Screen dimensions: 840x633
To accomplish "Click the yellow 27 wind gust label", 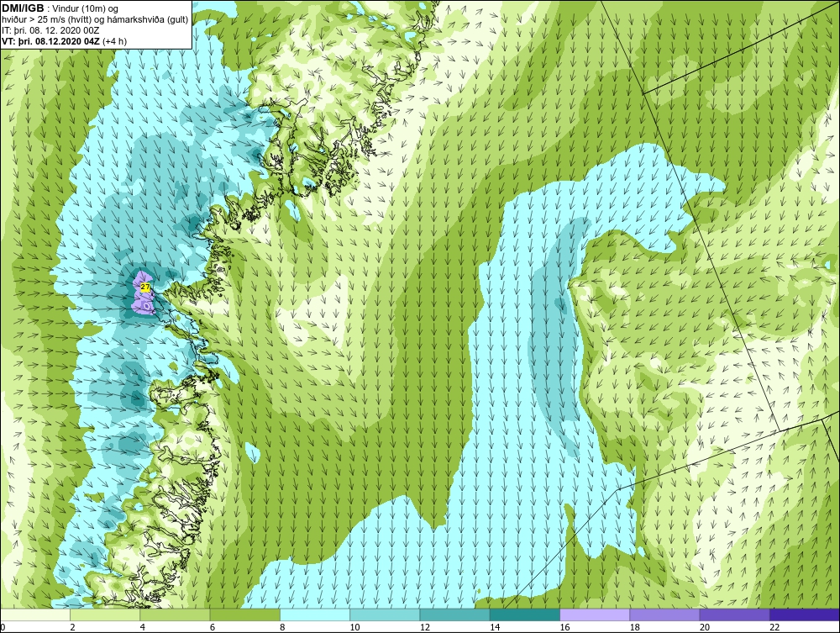I will tap(145, 287).
